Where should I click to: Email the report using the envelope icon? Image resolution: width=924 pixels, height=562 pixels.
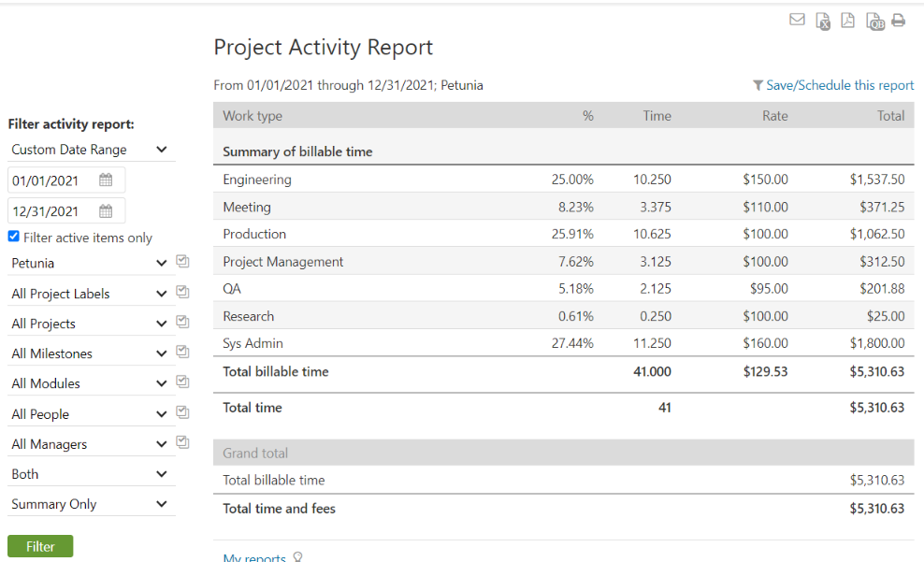[797, 20]
